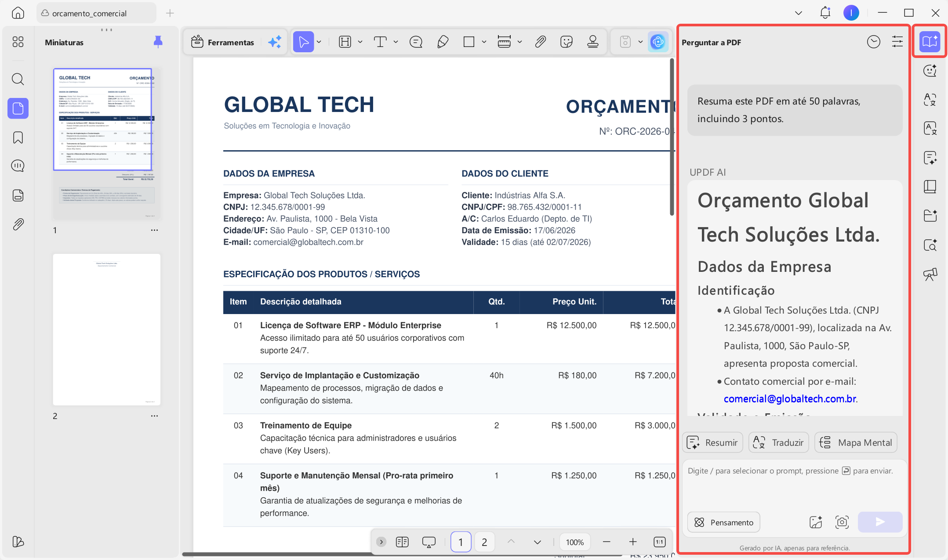Open the bookmarks panel icon
The width and height of the screenshot is (948, 560).
coord(18,137)
